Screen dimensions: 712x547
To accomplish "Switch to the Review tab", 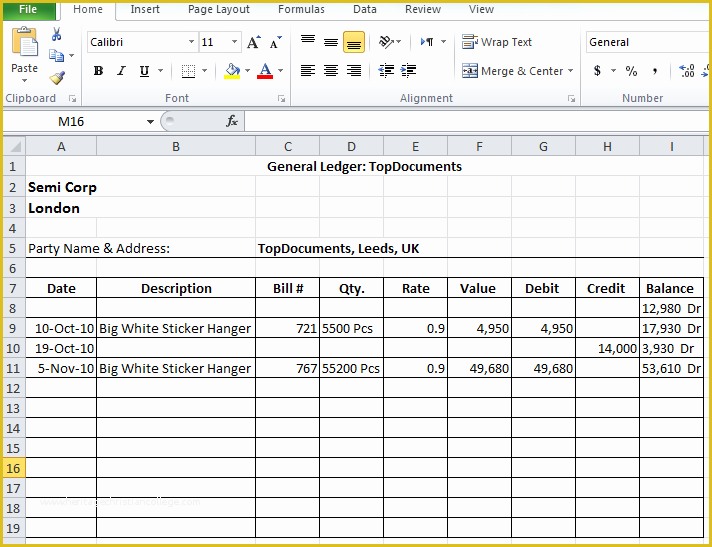I will point(423,10).
